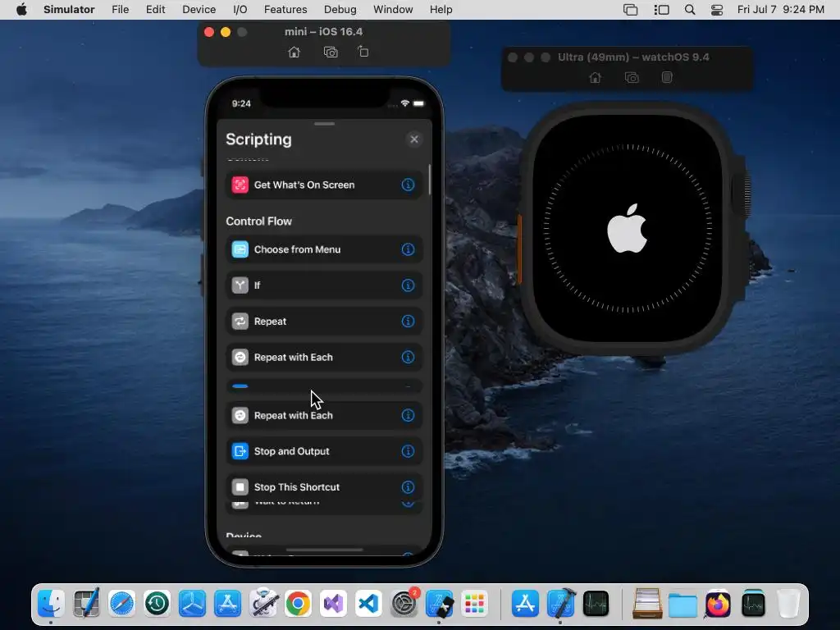840x630 pixels.
Task: Launch Safari from the Dock
Action: 121,604
